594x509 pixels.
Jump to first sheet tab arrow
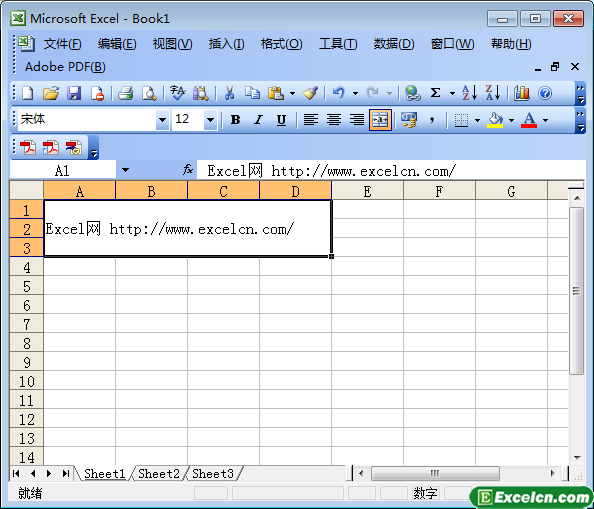click(16, 473)
